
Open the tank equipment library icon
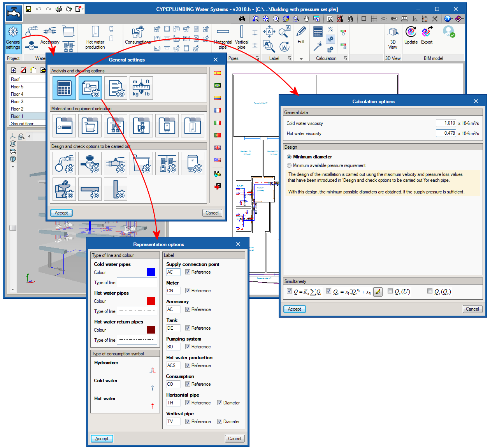coord(90,126)
